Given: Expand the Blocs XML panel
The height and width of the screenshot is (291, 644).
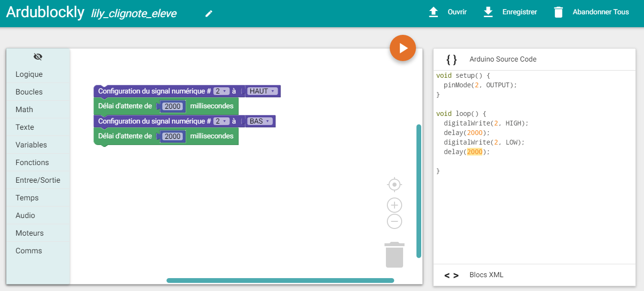Looking at the screenshot, I should coord(486,275).
